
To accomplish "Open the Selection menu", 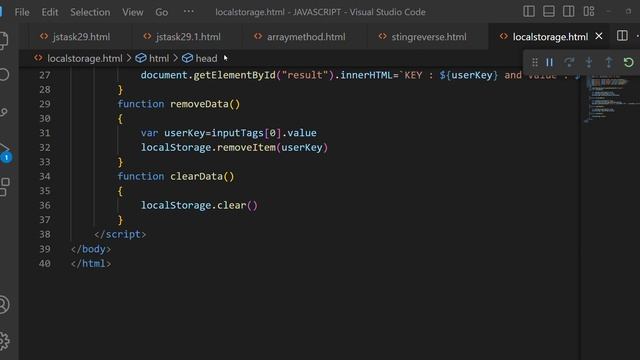I will 90,12.
